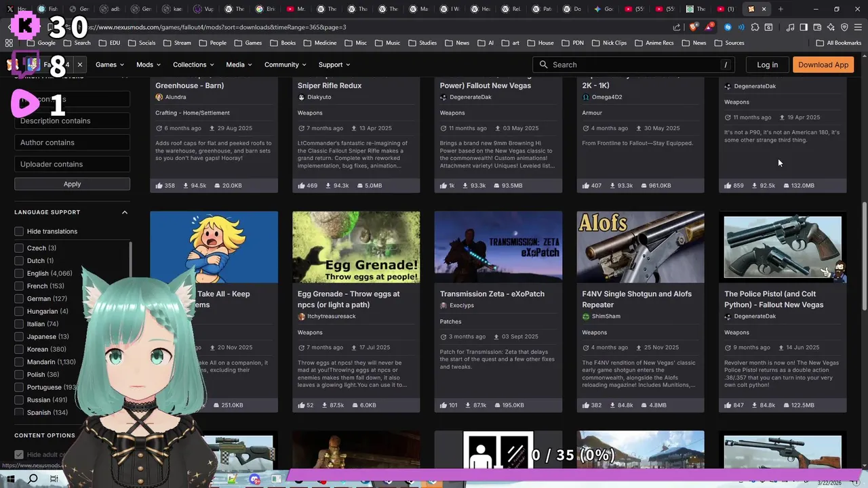
Task: Expand the Mods navigation dropdown
Action: [148, 64]
